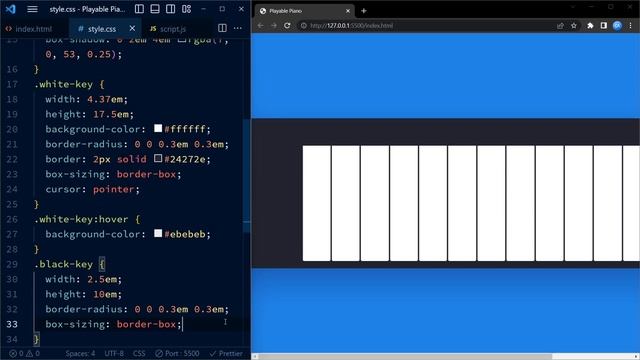640x360 pixels.
Task: Click the 17.5em height value
Action: [x=111, y=114]
